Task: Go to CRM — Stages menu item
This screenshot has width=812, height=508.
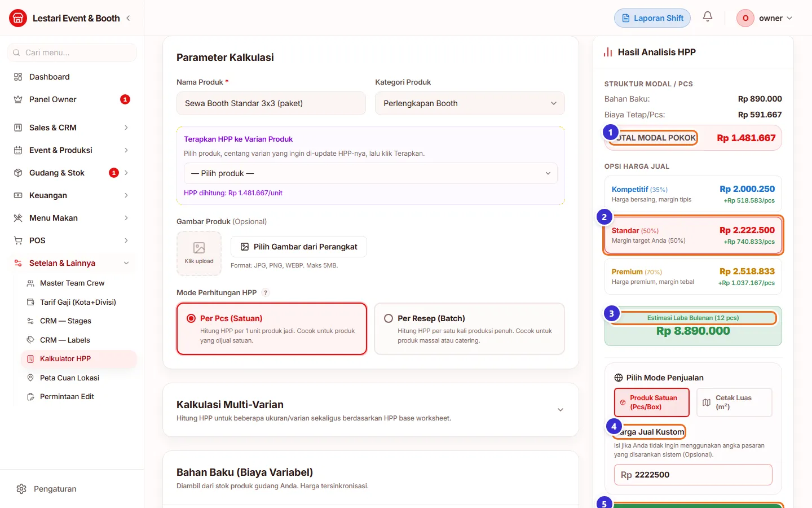Action: tap(79, 321)
